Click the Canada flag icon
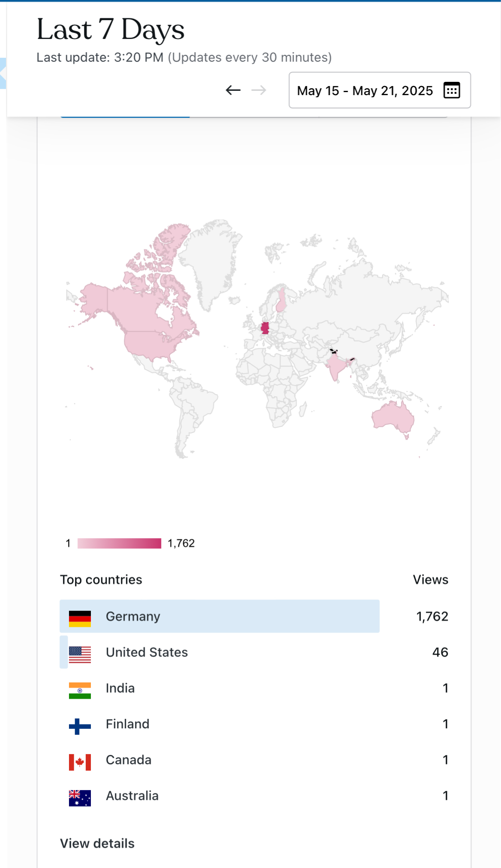 [80, 760]
